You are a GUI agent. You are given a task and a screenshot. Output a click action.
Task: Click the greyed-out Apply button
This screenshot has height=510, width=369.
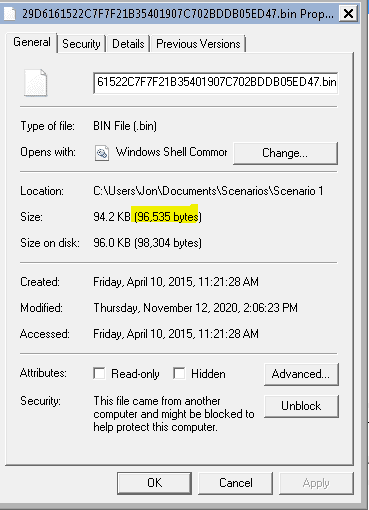(x=316, y=483)
